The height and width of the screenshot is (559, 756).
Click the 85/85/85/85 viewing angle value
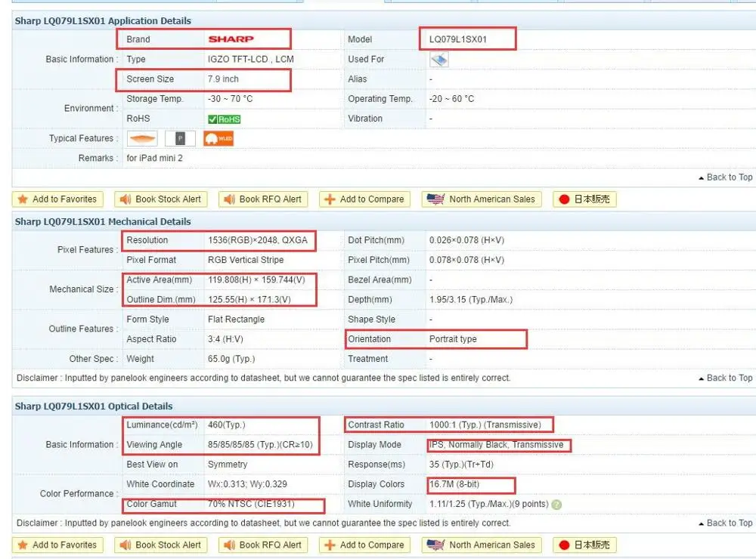(x=260, y=444)
